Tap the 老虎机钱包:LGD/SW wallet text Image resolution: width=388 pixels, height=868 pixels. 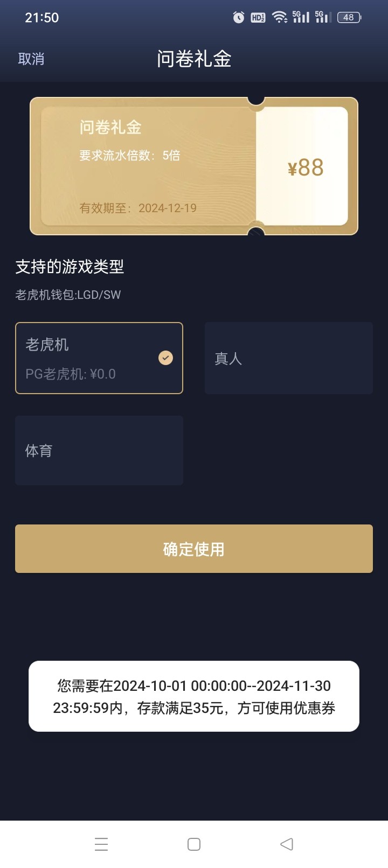coord(68,295)
